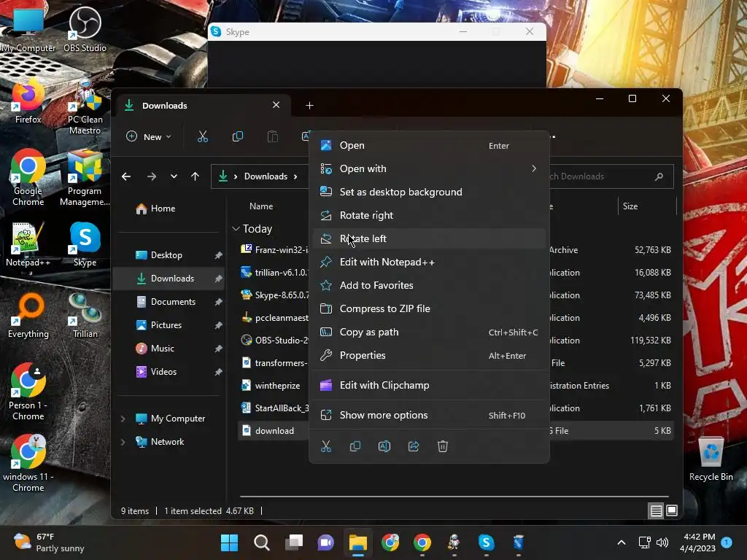The width and height of the screenshot is (747, 560).
Task: Select the OBS-Studio installer file
Action: click(274, 340)
